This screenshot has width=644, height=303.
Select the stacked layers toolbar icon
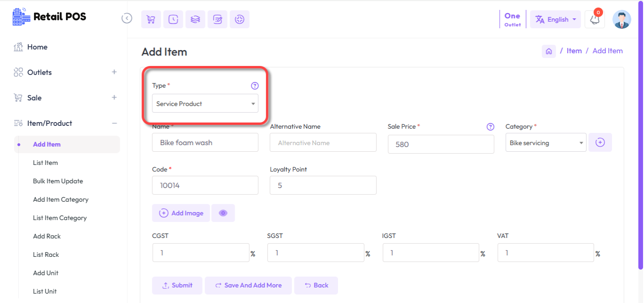point(195,19)
